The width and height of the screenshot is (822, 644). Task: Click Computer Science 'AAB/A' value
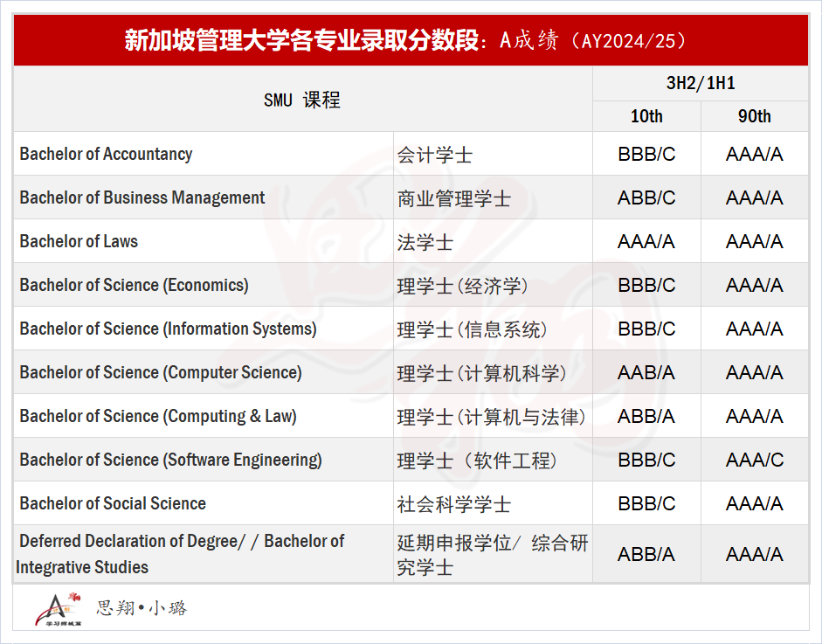tap(646, 372)
